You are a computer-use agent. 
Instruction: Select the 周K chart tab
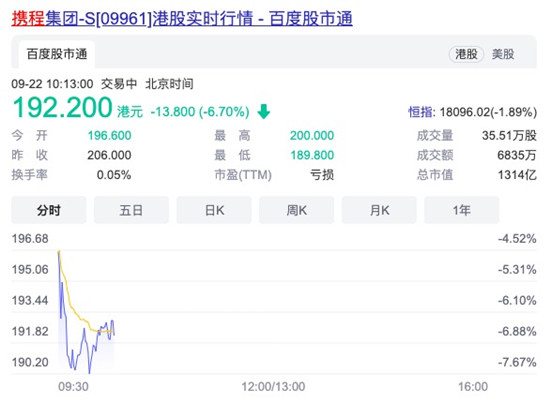[x=296, y=210]
